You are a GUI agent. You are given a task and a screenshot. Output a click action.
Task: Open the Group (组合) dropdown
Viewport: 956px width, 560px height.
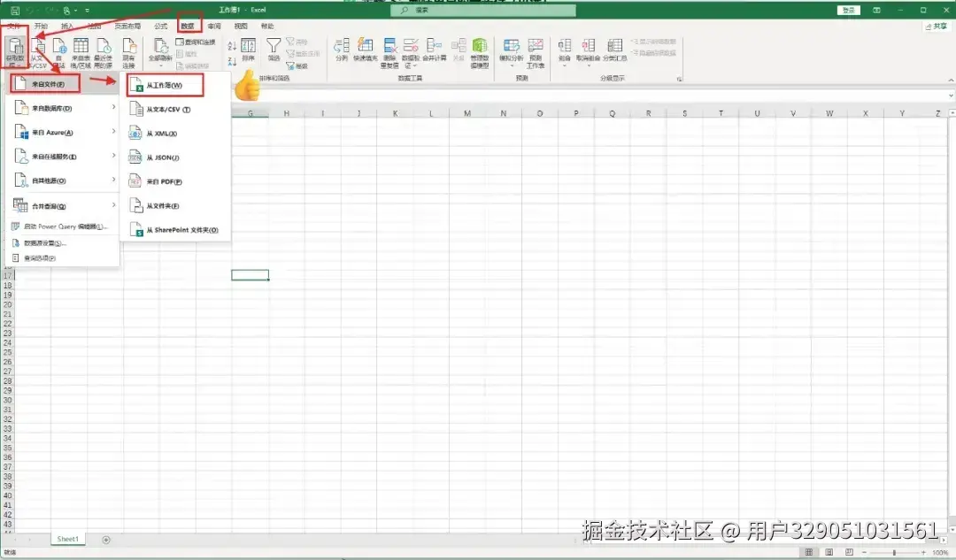(x=565, y=52)
